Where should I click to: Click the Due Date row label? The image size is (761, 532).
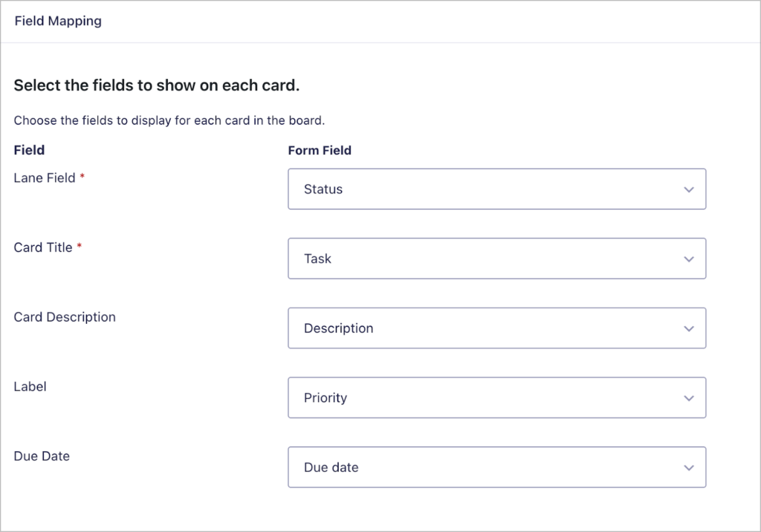tap(42, 455)
